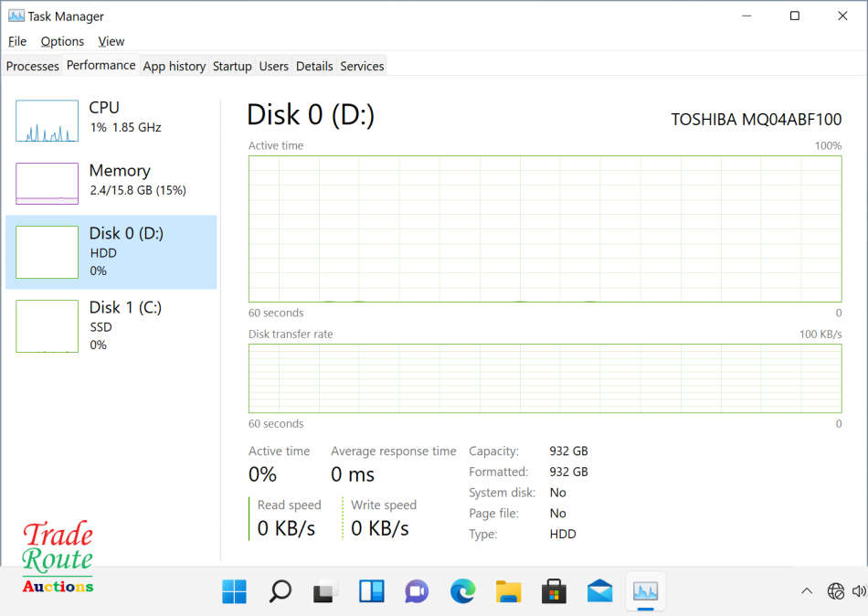Go to the Services tab
868x616 pixels.
tap(362, 66)
